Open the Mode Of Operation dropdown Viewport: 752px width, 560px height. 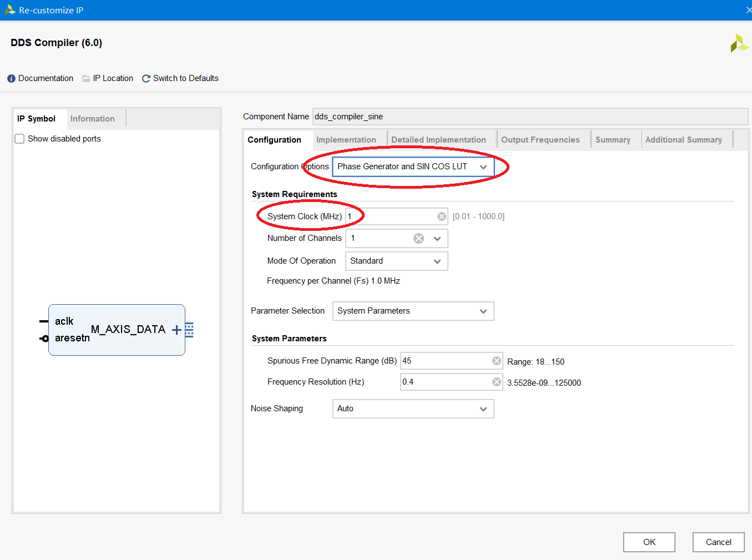coord(396,261)
